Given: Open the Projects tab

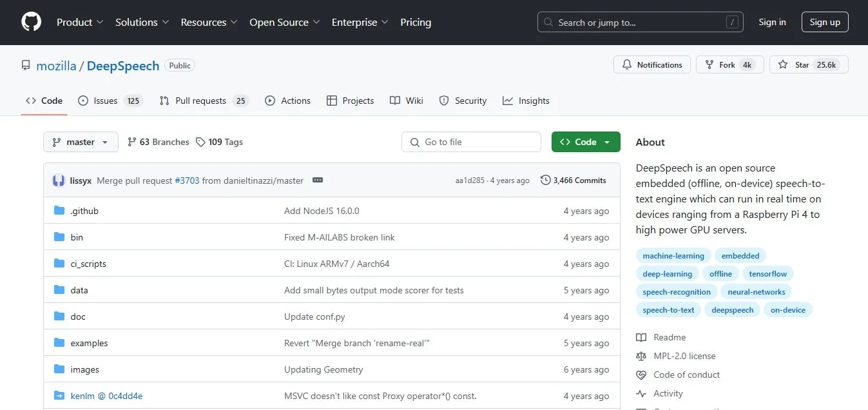Looking at the screenshot, I should click(x=351, y=101).
